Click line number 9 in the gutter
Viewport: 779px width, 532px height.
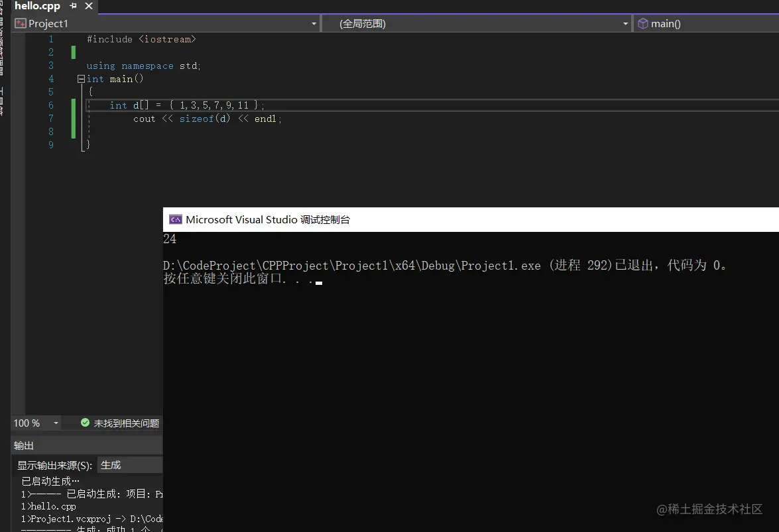click(x=50, y=145)
